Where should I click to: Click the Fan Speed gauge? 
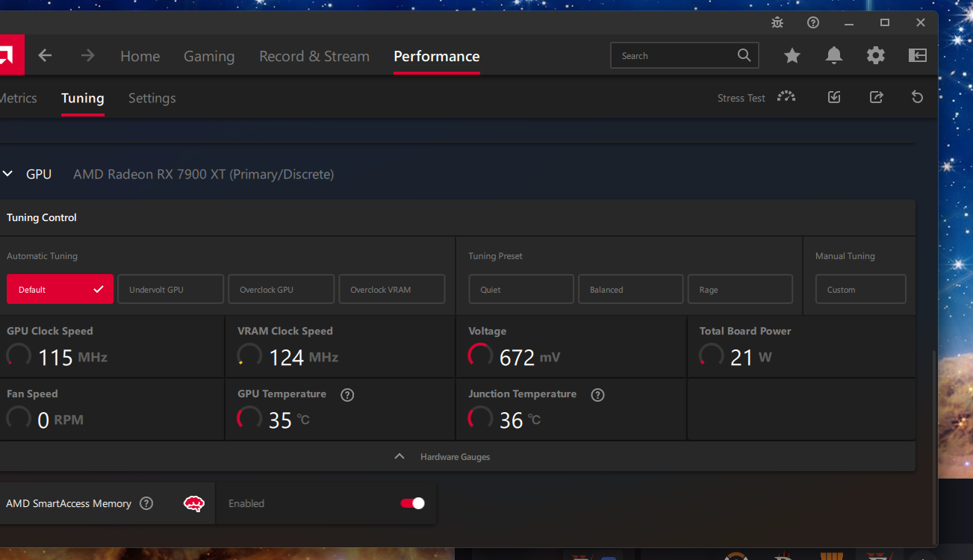pos(19,418)
